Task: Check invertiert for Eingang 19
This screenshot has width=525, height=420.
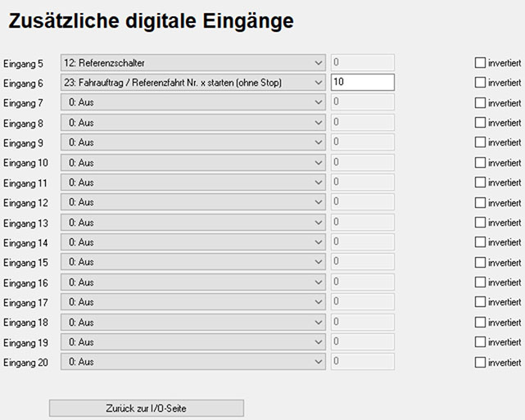Action: 481,342
